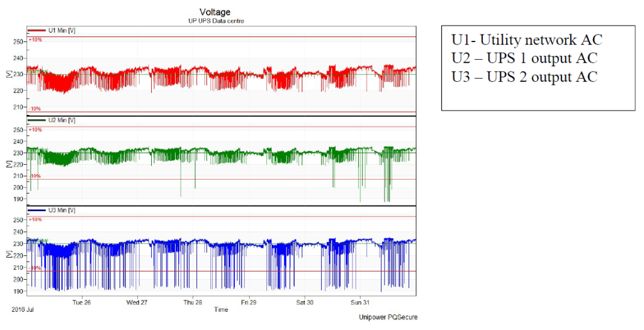
Task: Select the "Sat 30" time axis label
Action: 304,302
